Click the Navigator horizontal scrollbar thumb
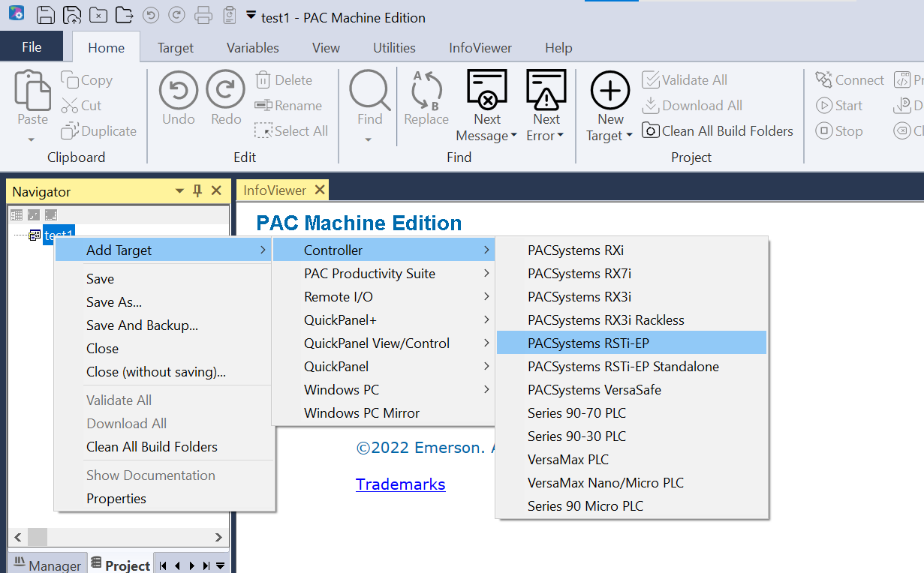This screenshot has width=924, height=573. pos(37,537)
